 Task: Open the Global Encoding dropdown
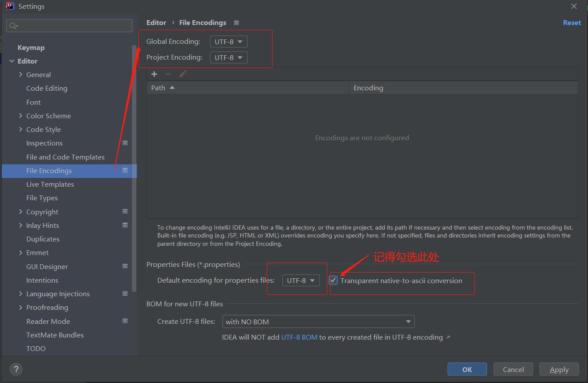tap(229, 42)
